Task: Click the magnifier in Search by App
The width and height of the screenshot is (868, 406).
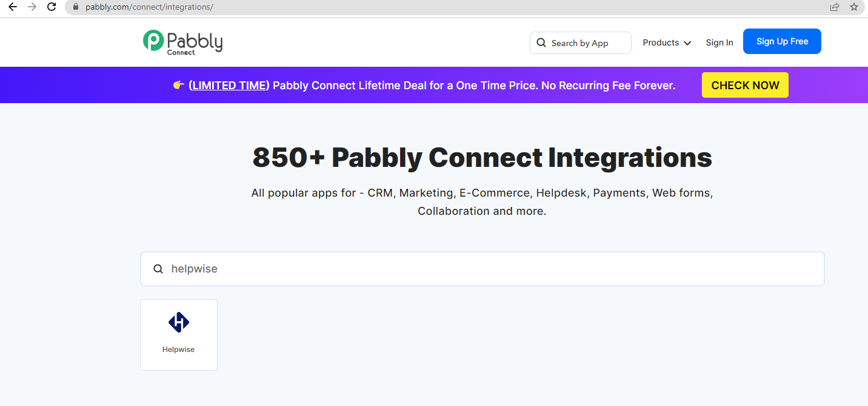Action: click(x=541, y=43)
